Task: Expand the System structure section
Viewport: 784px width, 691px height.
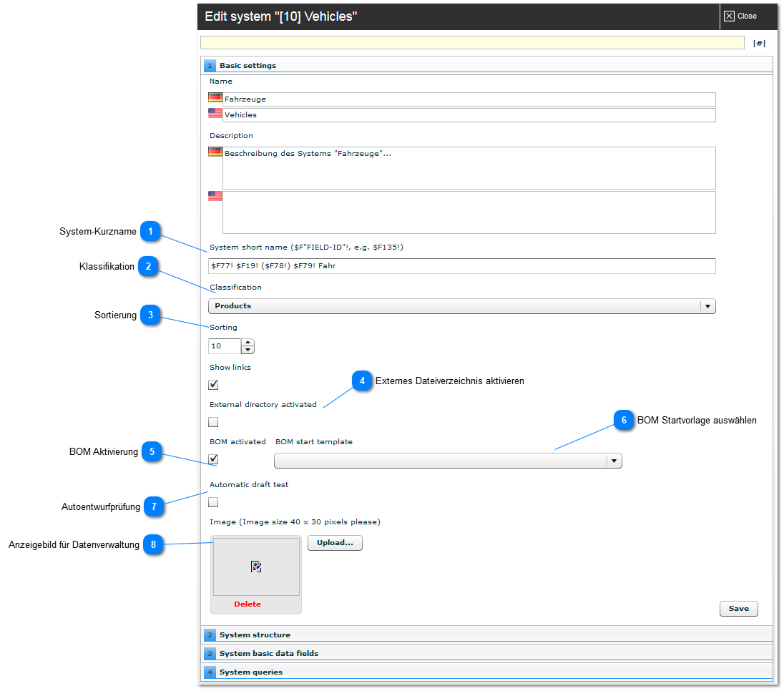Action: 487,634
